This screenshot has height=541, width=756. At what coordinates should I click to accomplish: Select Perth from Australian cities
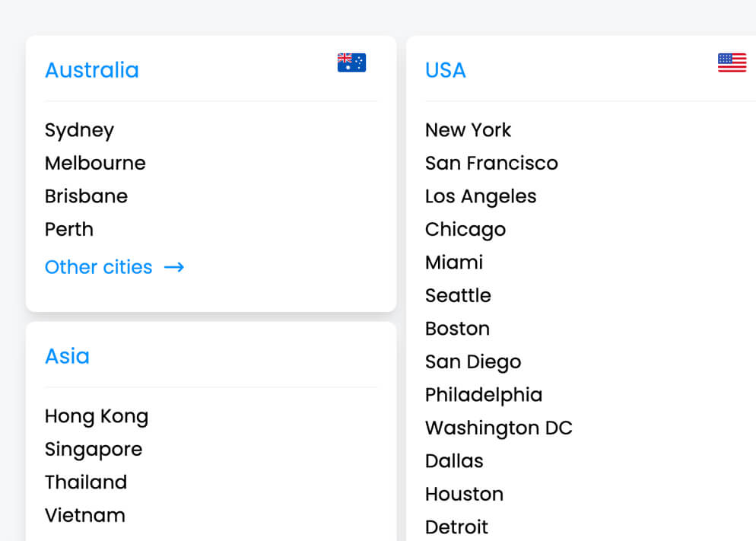69,229
